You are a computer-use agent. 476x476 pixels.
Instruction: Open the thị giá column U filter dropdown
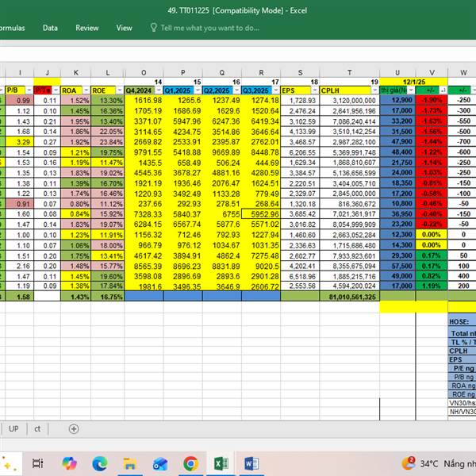coord(411,90)
